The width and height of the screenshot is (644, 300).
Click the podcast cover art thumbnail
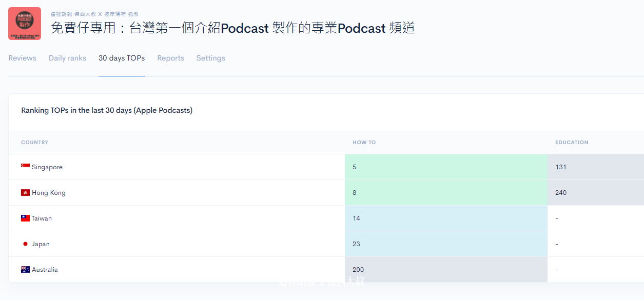click(x=25, y=24)
